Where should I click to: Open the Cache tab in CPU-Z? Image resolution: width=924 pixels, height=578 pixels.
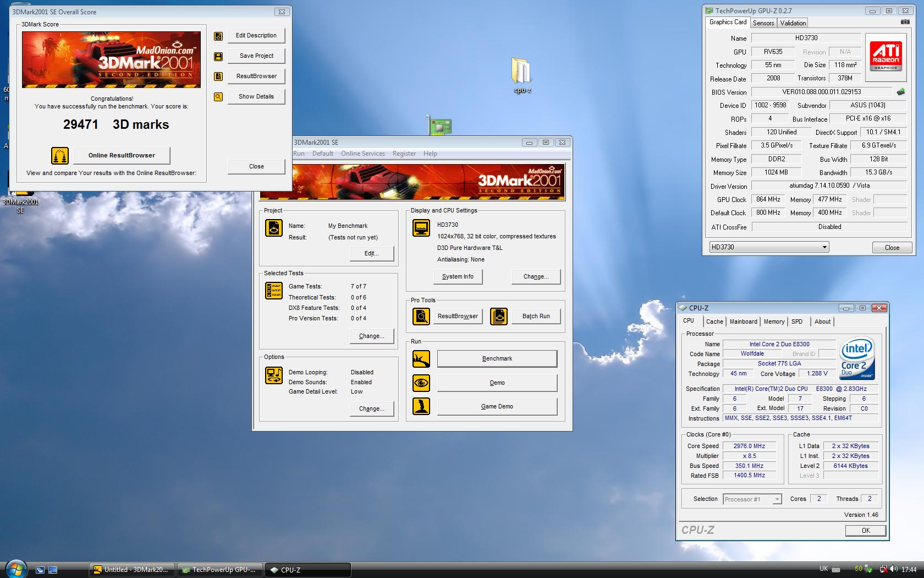point(714,321)
